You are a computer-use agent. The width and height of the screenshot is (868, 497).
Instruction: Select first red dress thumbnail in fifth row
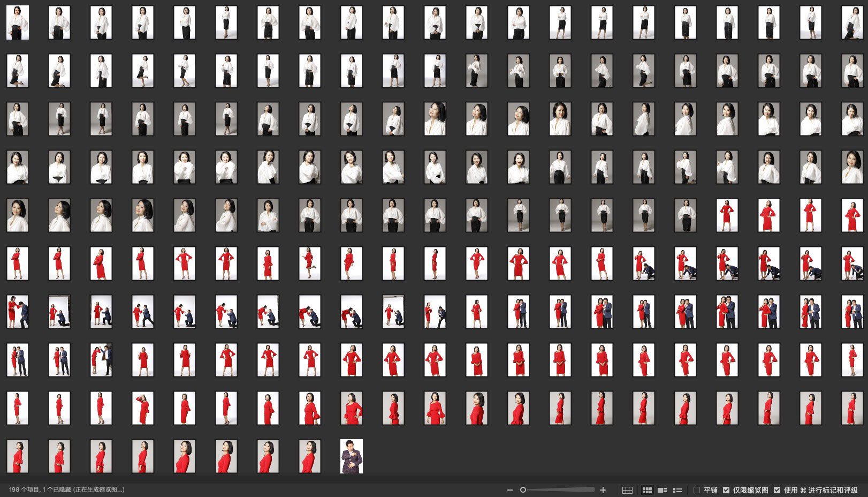pos(727,215)
